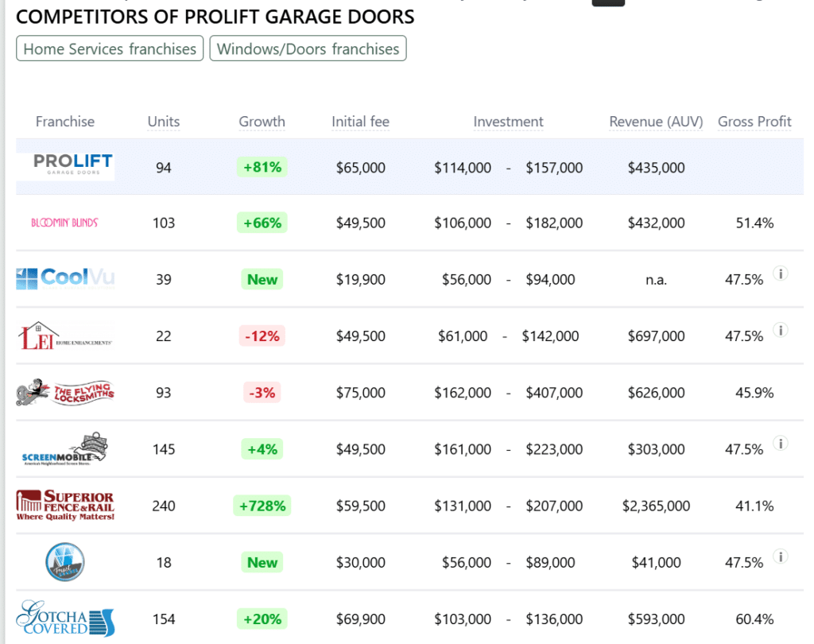Open the CoolVu franchise logo

point(65,279)
